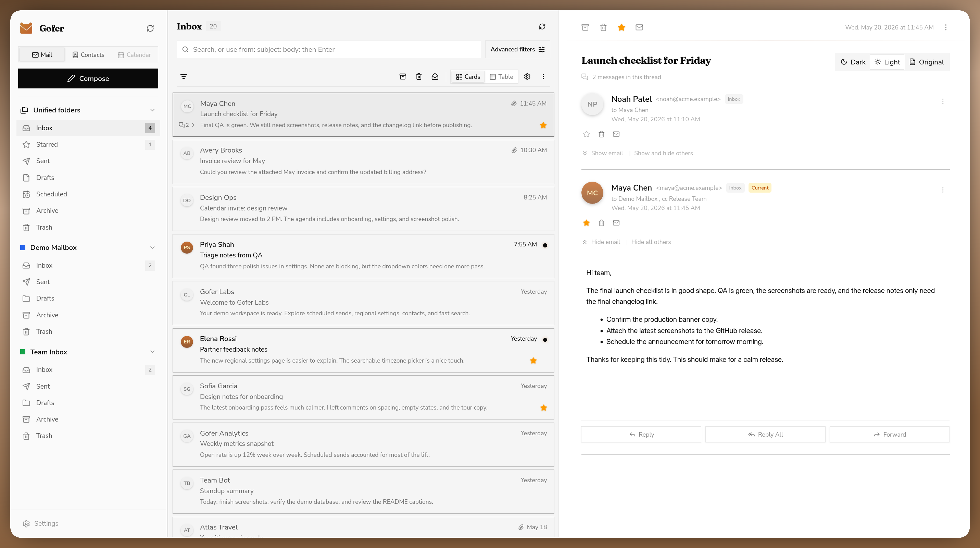Open list view settings gear
The width and height of the screenshot is (980, 548).
[527, 76]
